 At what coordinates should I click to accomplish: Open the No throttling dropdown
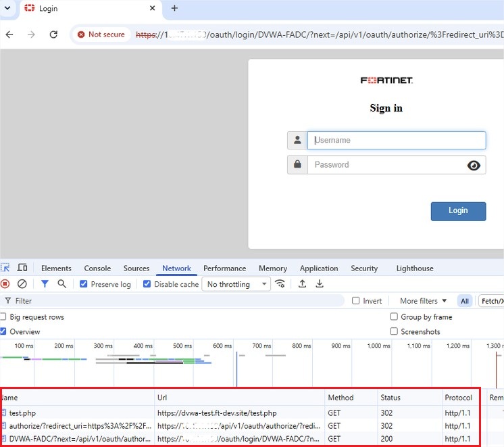point(236,284)
